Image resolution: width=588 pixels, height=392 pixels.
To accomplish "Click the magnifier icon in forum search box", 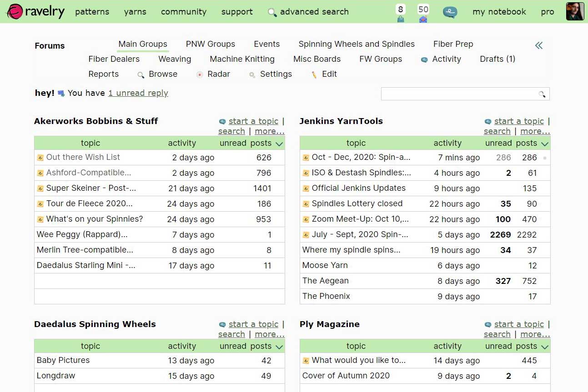I will click(542, 94).
